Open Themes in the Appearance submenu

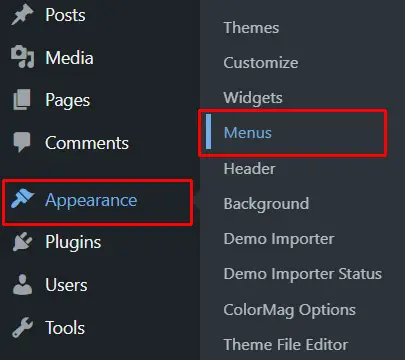pyautogui.click(x=251, y=28)
